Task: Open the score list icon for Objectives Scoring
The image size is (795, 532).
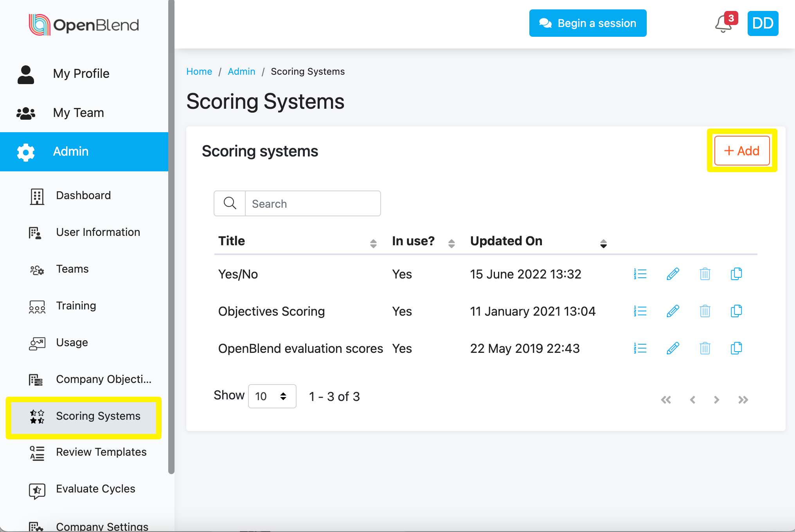Action: click(640, 311)
